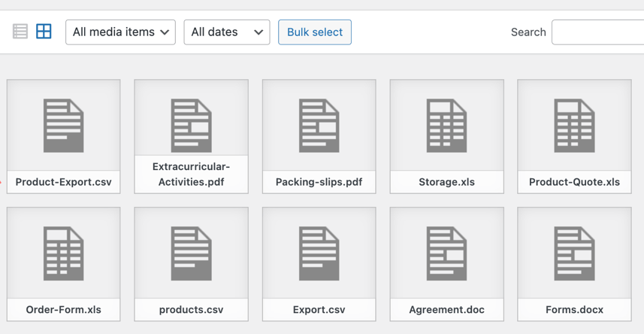Select the Packing-slips.pdf document icon
Viewport: 644px width, 334px height.
point(319,126)
